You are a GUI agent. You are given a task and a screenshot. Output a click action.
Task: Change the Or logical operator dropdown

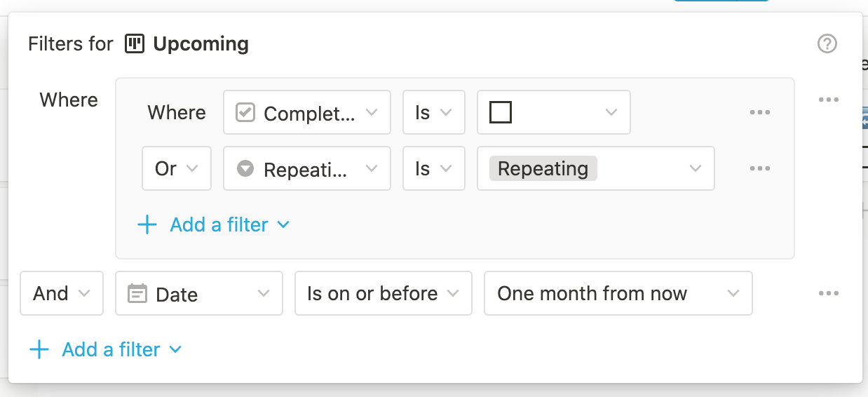click(x=176, y=168)
